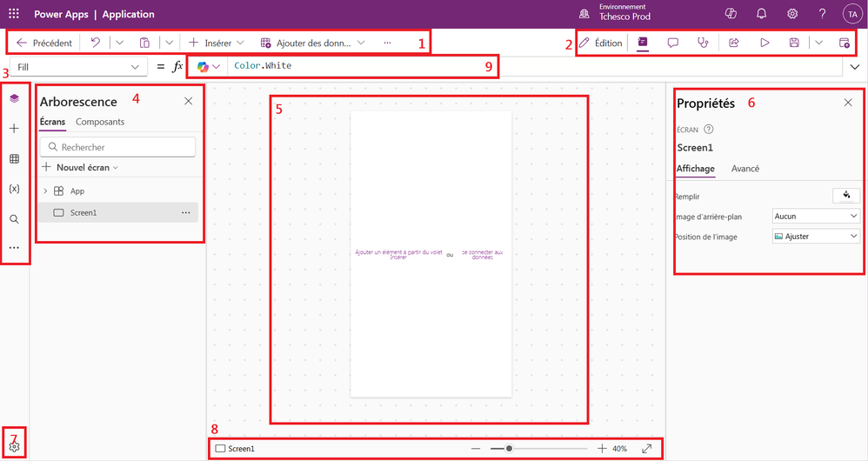Click Screen1 breadcrumb in status bar
Image resolution: width=868 pixels, height=461 pixels.
coord(236,448)
